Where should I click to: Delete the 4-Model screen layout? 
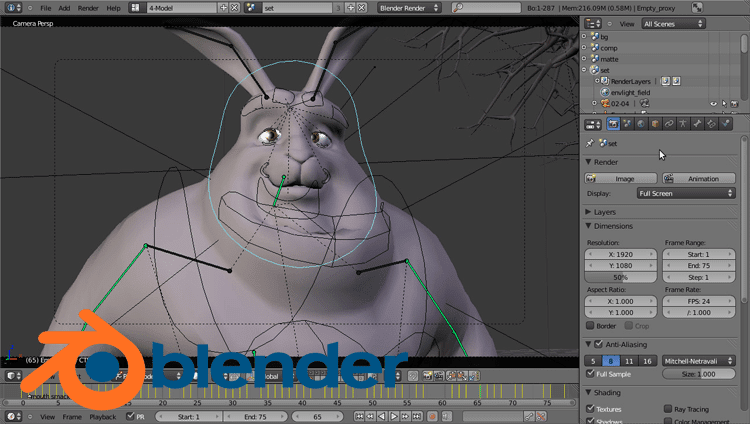(234, 8)
